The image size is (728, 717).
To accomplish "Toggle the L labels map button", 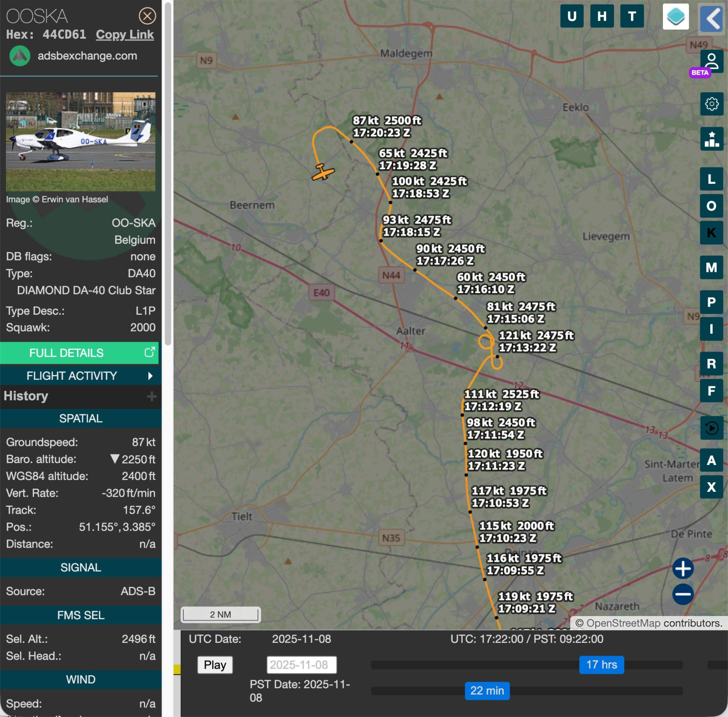I will click(712, 179).
